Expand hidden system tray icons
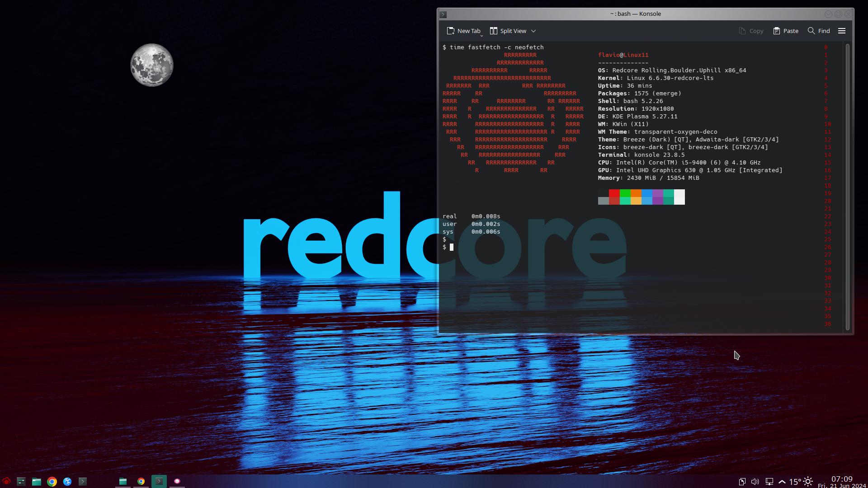The height and width of the screenshot is (488, 868). [782, 482]
